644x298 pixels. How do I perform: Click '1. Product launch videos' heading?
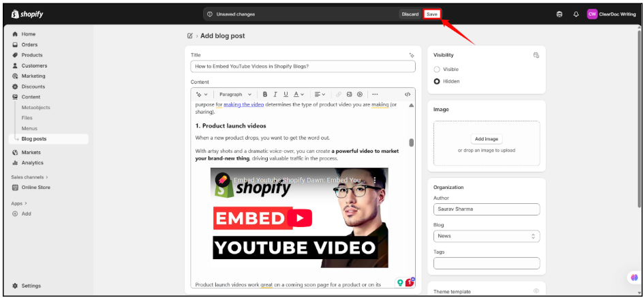[x=230, y=125]
